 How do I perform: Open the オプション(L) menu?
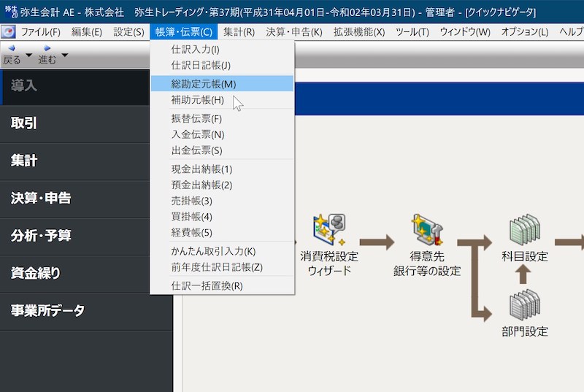(x=525, y=32)
